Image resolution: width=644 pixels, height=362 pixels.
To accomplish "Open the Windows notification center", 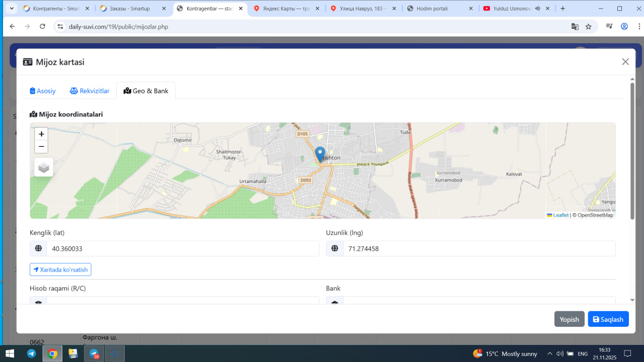I will coord(627,353).
